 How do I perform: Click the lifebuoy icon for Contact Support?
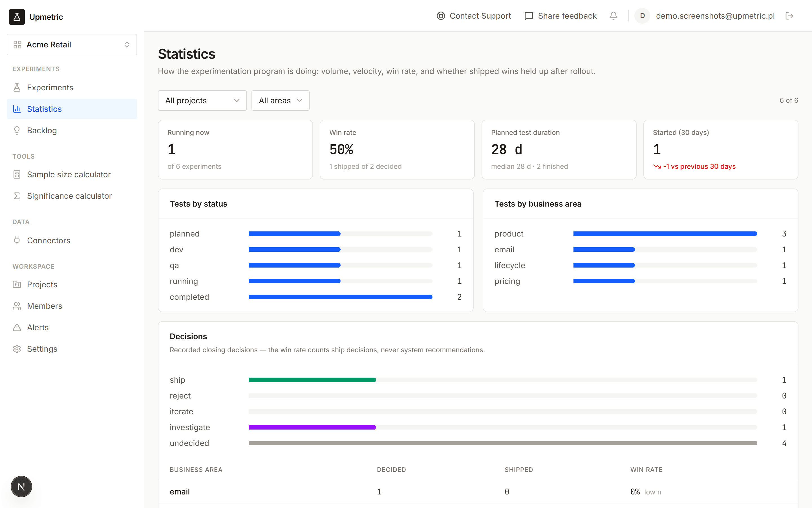point(441,16)
